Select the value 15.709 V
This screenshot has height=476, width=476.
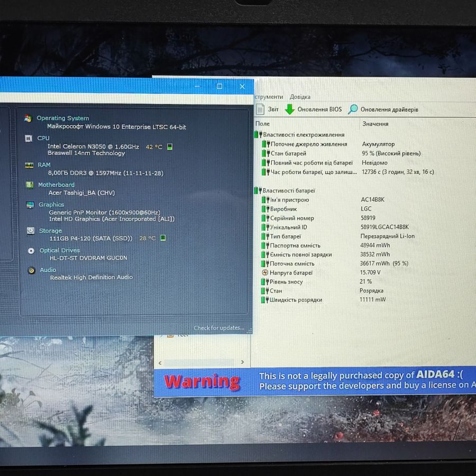coord(370,272)
